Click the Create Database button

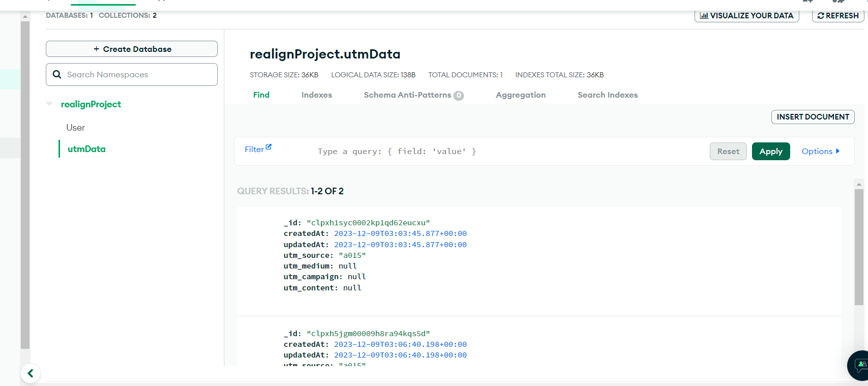pyautogui.click(x=132, y=49)
